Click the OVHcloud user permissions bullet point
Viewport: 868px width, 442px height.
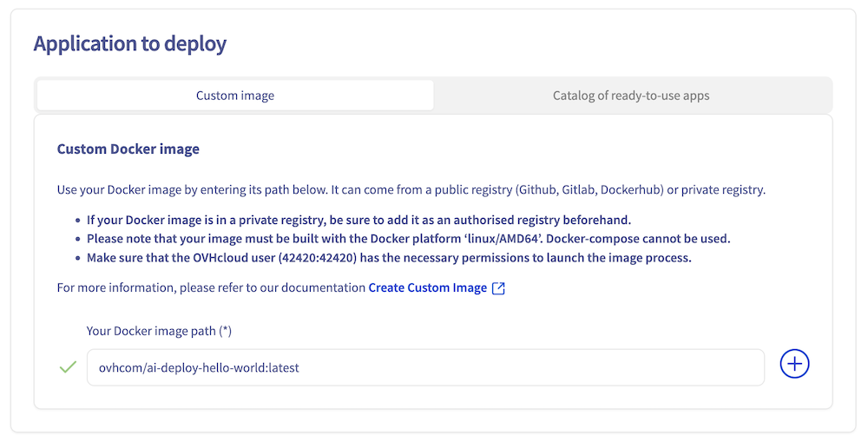pos(389,258)
